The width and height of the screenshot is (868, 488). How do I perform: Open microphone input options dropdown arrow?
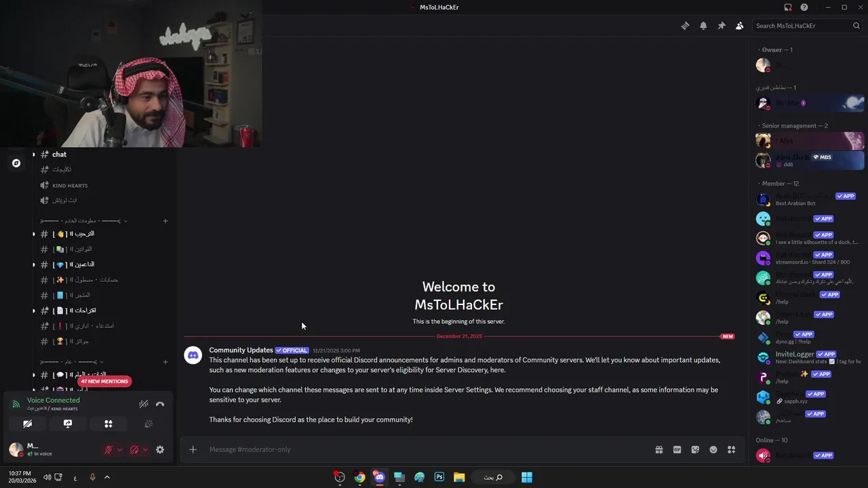[120, 449]
